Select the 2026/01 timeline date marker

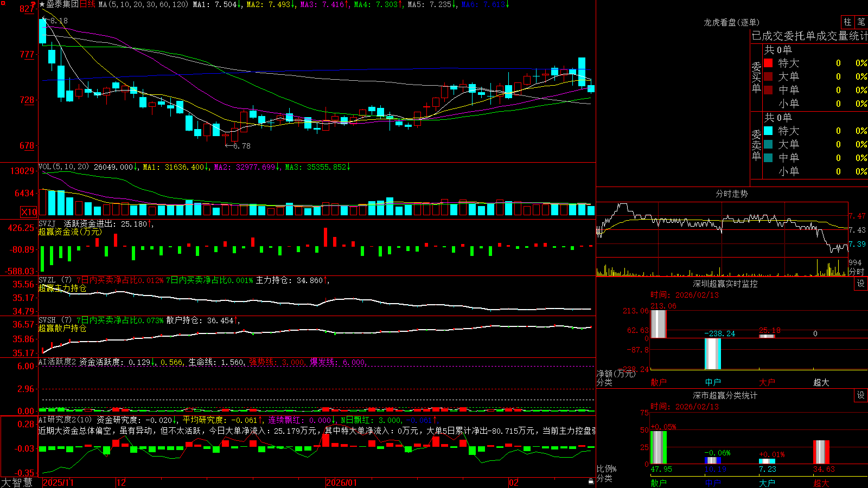[x=341, y=483]
